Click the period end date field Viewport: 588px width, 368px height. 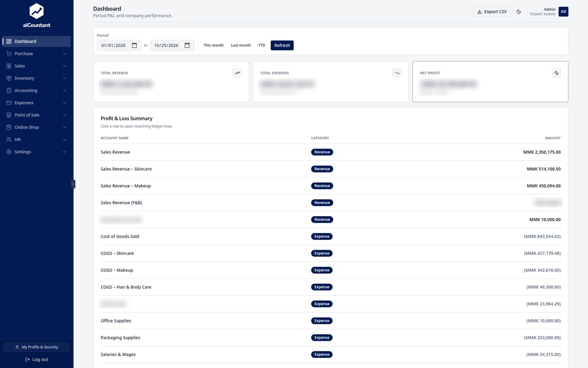(x=172, y=46)
